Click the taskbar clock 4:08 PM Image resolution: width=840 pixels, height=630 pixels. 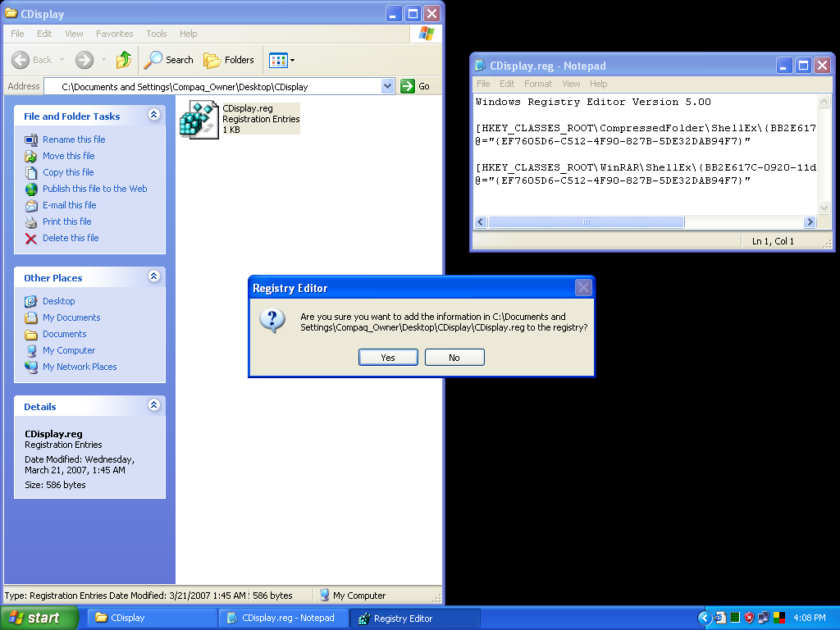click(x=809, y=619)
